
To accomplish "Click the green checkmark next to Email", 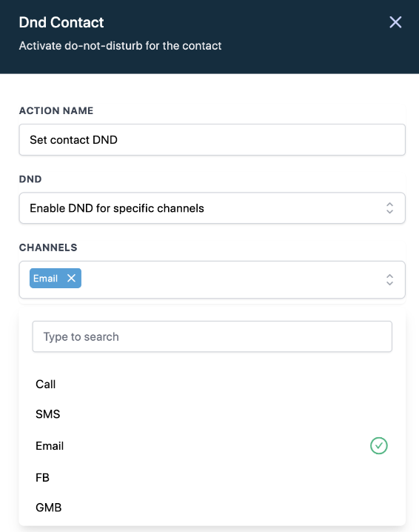I will tap(379, 445).
